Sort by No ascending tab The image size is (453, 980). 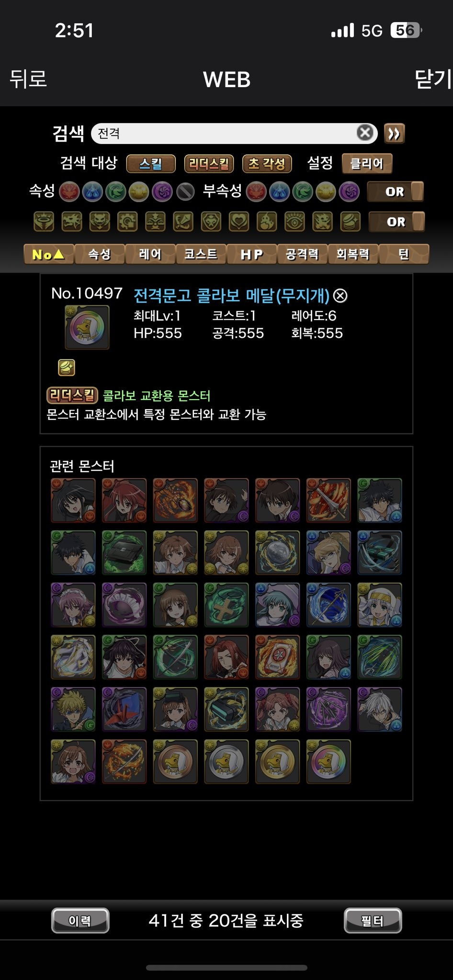[49, 254]
